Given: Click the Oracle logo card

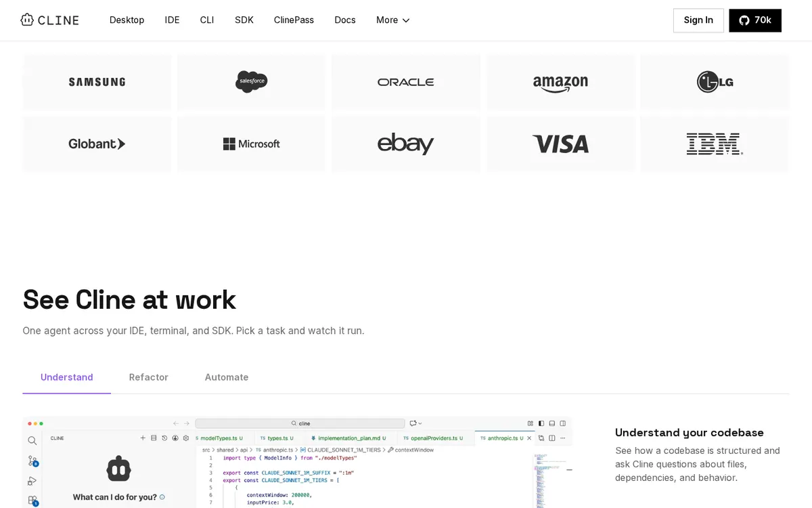Looking at the screenshot, I should (406, 82).
